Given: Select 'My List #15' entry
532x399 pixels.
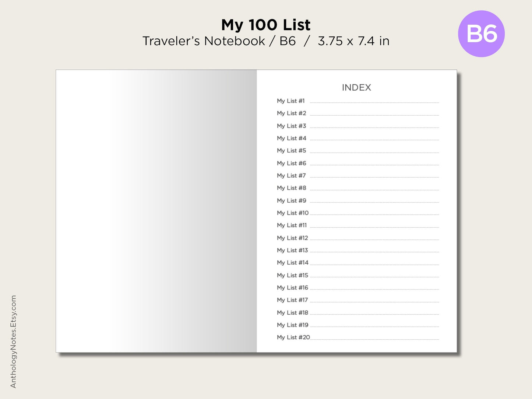Looking at the screenshot, I should 293,276.
